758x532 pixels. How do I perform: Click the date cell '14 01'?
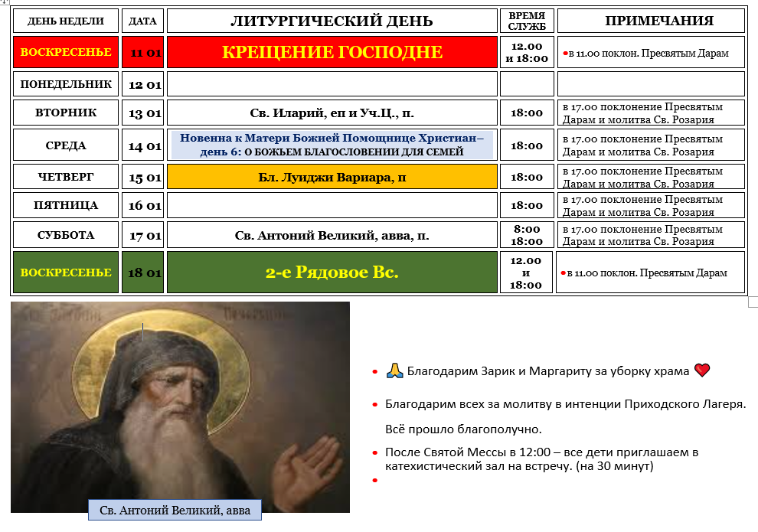[x=142, y=145]
